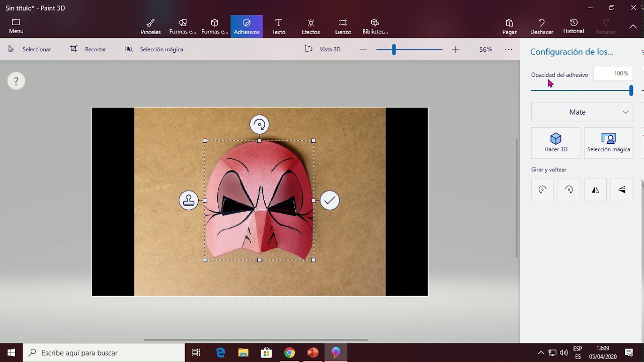Image resolution: width=644 pixels, height=362 pixels.
Task: Switch to the Adhesivos tab
Action: (x=247, y=27)
